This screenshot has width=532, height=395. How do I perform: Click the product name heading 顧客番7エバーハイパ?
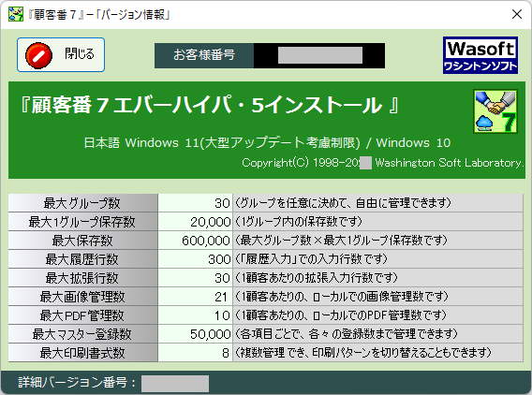pos(210,105)
